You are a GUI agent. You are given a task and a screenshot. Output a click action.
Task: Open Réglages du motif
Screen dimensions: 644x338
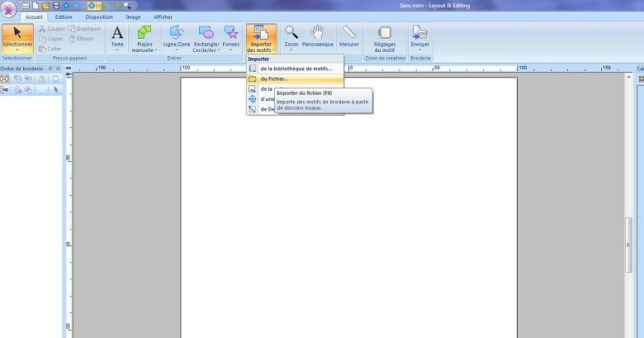[x=384, y=37]
